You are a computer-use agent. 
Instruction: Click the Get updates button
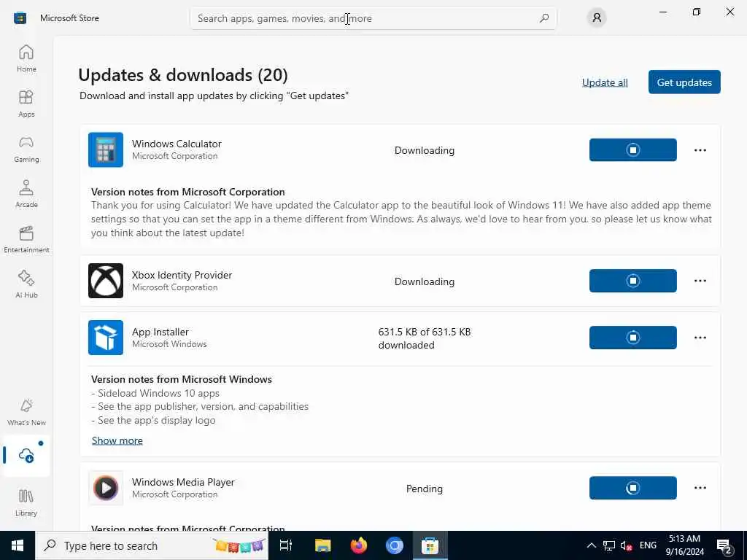[x=684, y=82]
